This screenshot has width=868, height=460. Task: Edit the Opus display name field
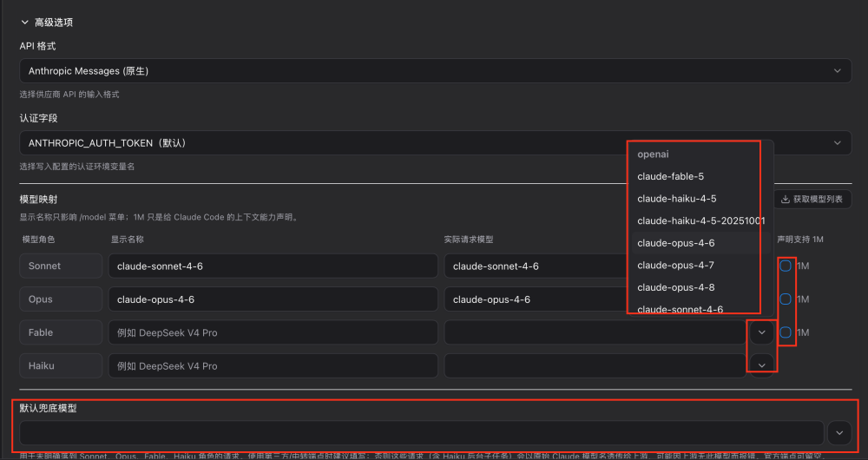[273, 299]
